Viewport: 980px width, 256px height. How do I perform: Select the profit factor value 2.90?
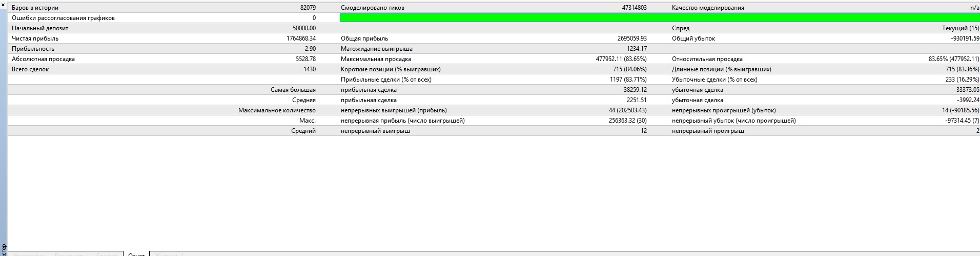click(x=310, y=49)
